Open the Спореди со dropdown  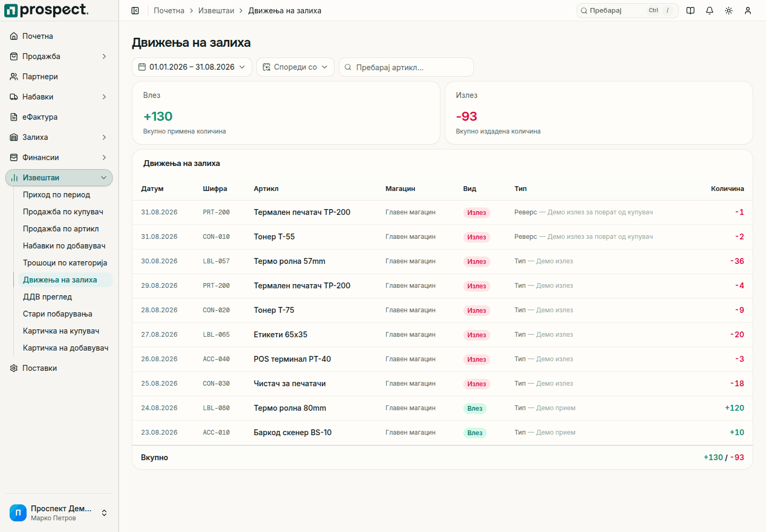(x=295, y=67)
